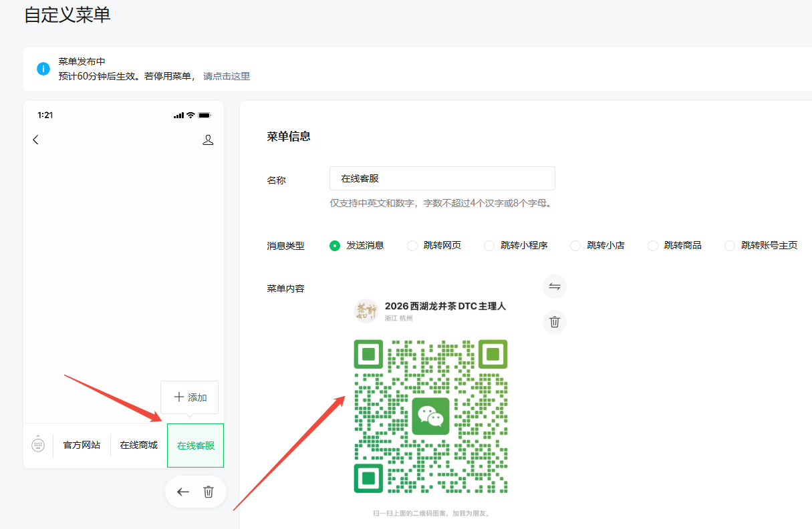Click the blue info icon in notice
The image size is (812, 529).
tap(43, 69)
